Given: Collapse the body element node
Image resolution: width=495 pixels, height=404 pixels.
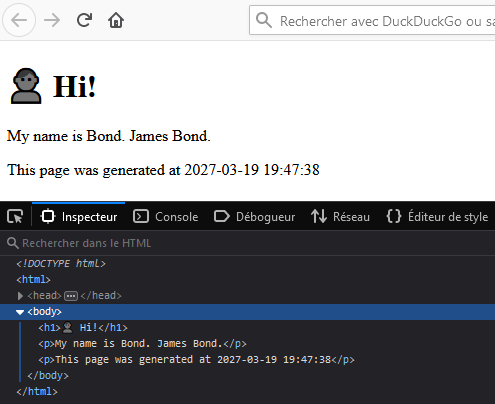Looking at the screenshot, I should pyautogui.click(x=20, y=312).
